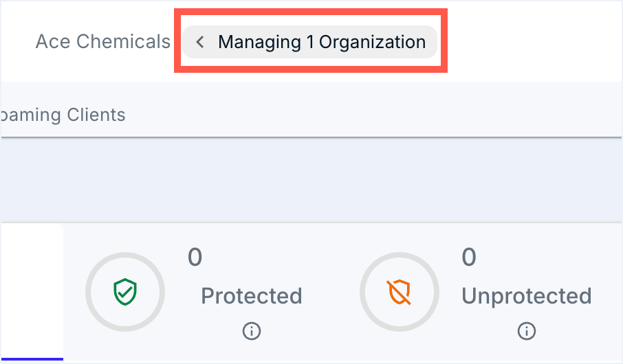623x364 pixels.
Task: Click the orange Unprotected shield icon
Action: pyautogui.click(x=400, y=293)
